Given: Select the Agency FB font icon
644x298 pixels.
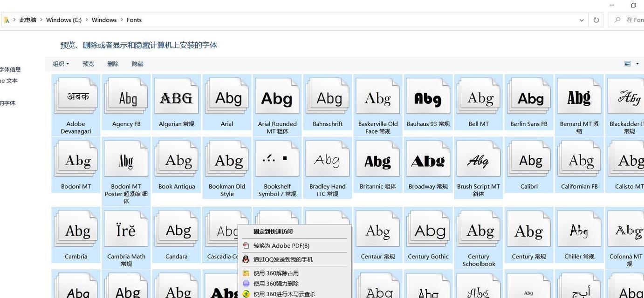Looking at the screenshot, I should (126, 96).
